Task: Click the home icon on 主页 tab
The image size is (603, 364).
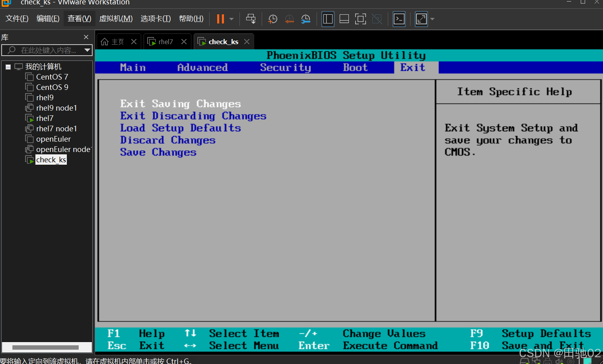Action: (105, 42)
